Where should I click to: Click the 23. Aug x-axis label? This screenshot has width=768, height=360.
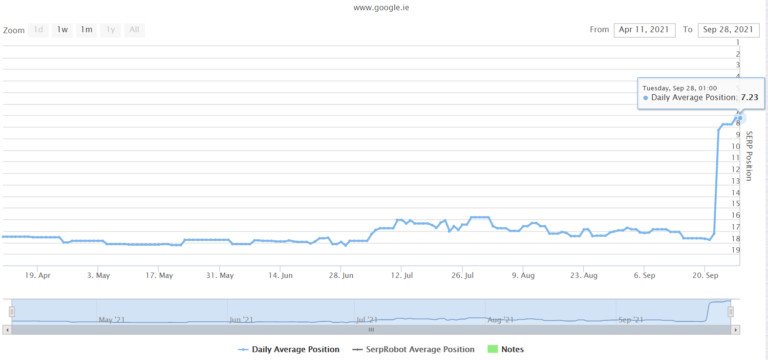[x=584, y=276]
